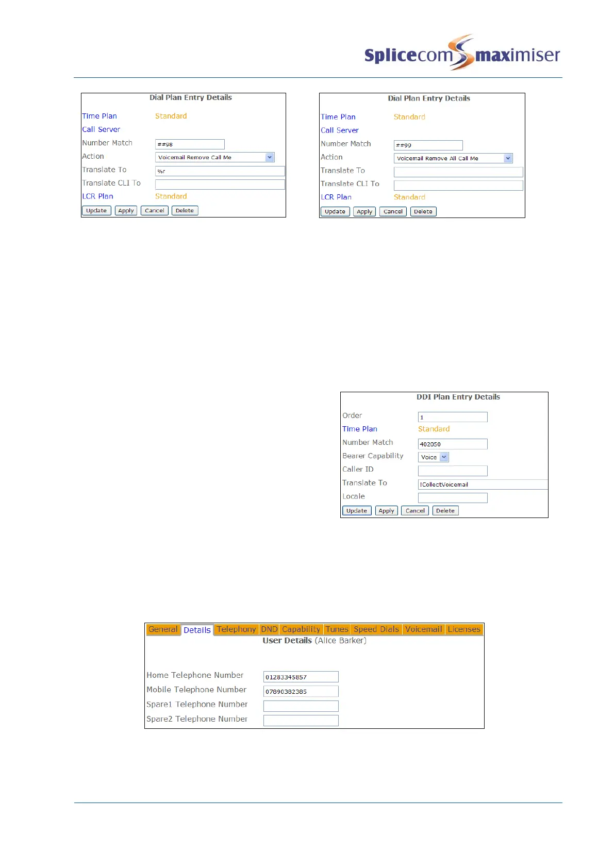
Task: Click Call Server link in ##98 panel
Action: point(101,129)
